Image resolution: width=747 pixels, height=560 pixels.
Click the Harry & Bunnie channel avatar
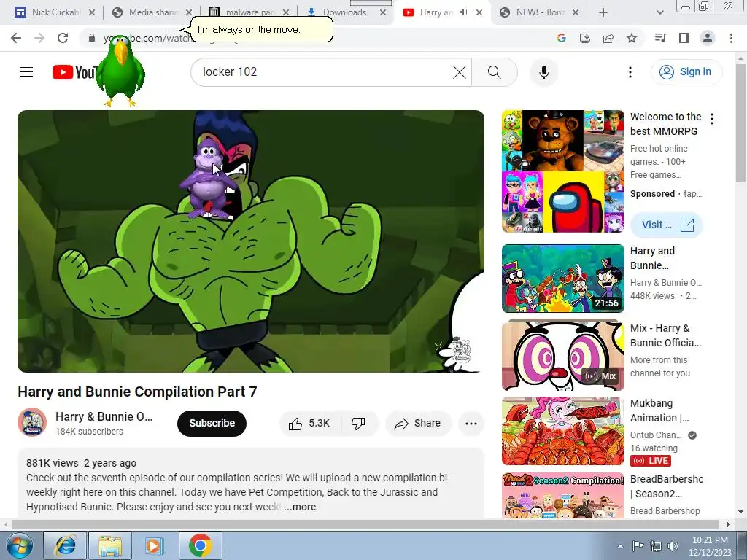pyautogui.click(x=32, y=422)
